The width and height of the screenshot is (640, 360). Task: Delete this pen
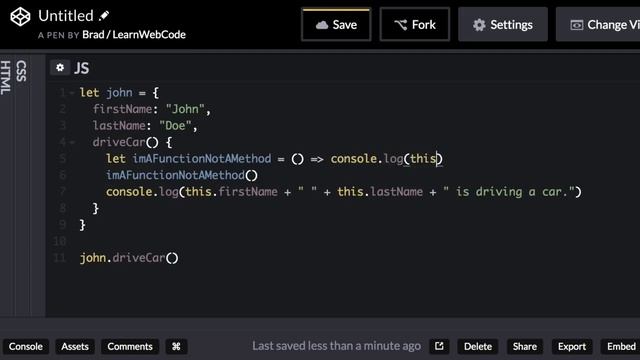[478, 347]
